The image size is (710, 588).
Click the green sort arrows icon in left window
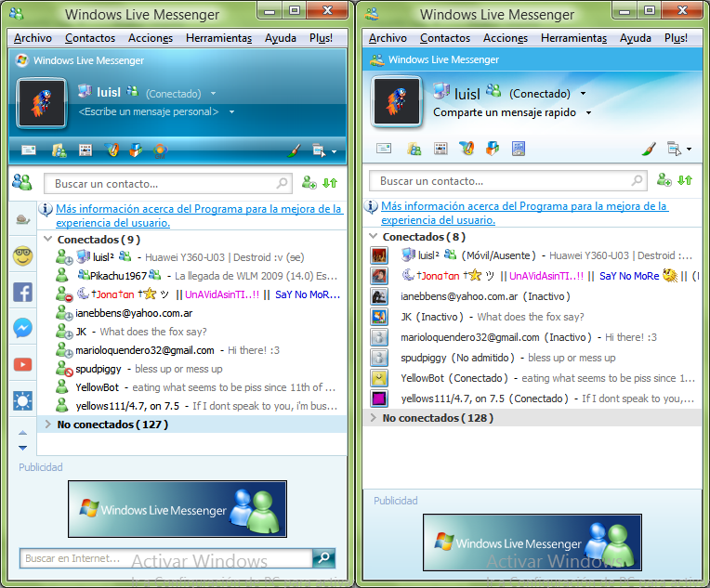pos(330,183)
